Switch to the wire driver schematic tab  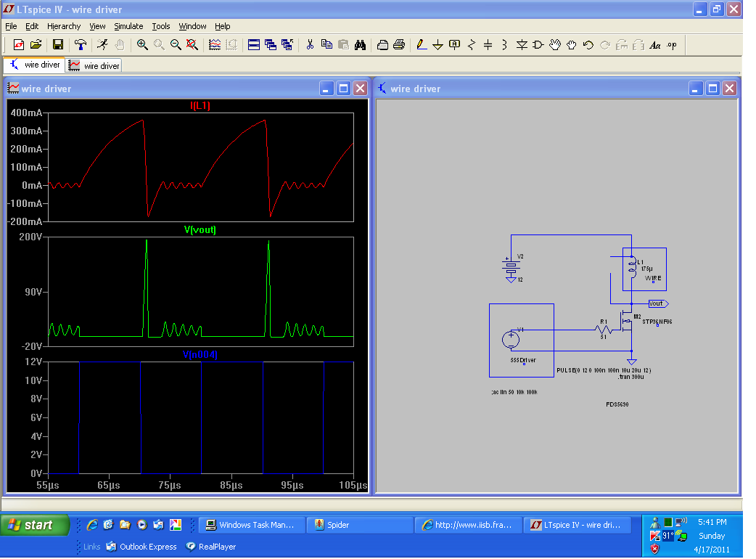coord(35,65)
